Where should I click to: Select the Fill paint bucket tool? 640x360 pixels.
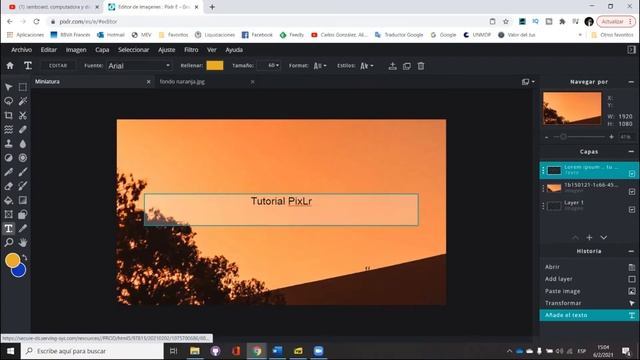[9, 200]
